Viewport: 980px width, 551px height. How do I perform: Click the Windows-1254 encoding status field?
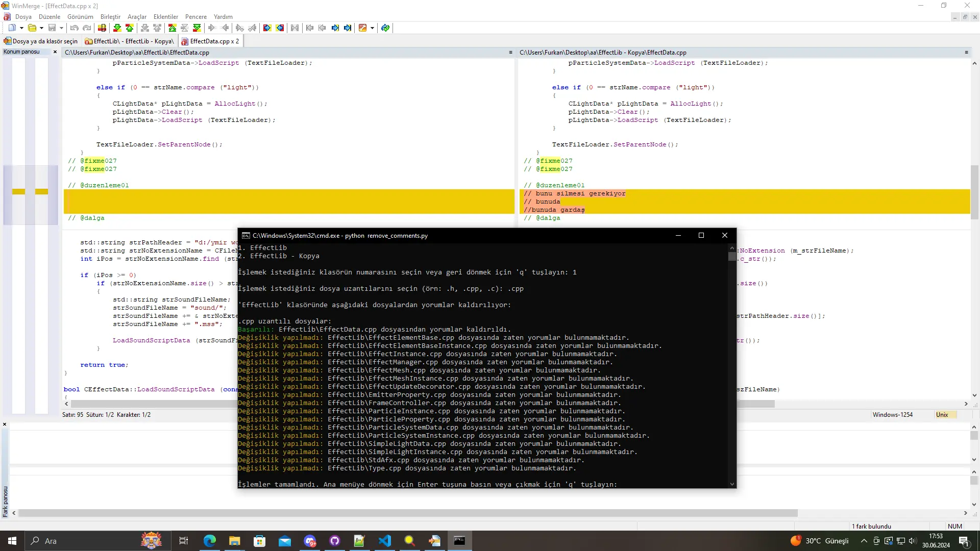[x=892, y=415]
